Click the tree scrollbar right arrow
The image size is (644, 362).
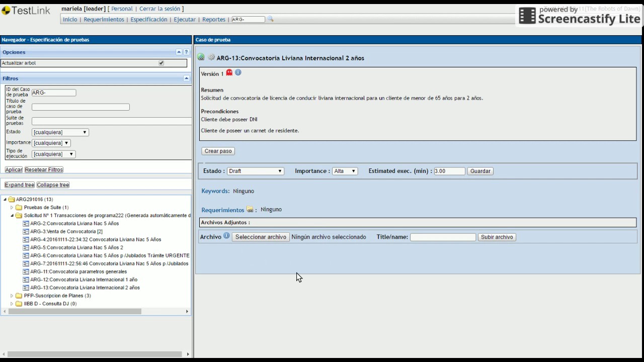click(x=187, y=311)
